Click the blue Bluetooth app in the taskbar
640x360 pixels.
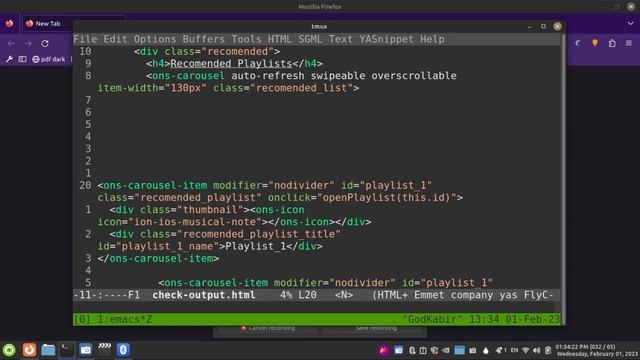123,350
